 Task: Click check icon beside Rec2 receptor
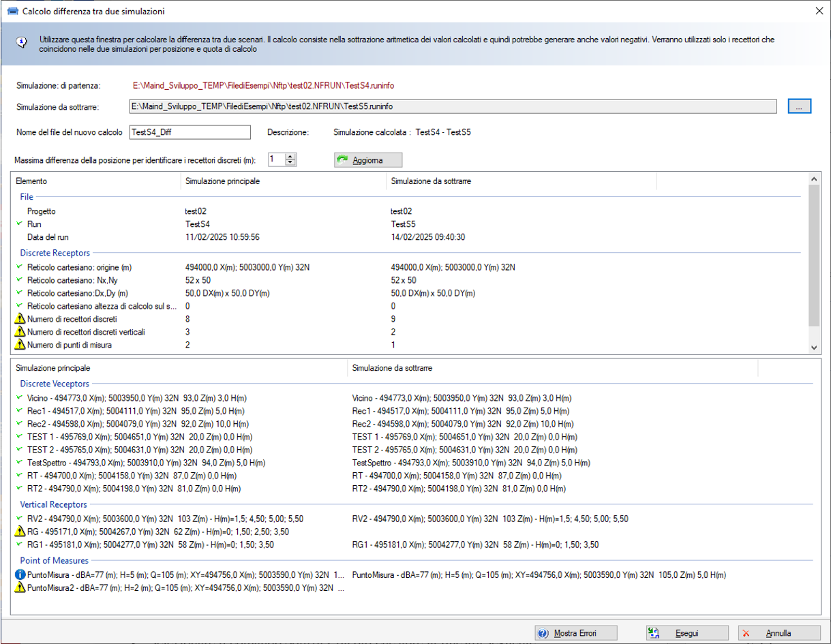click(20, 424)
